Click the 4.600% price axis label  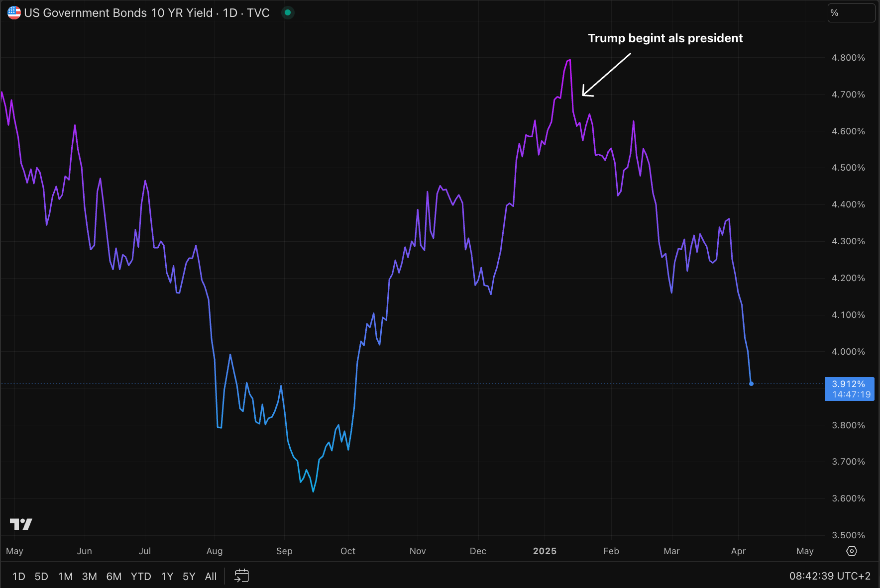[848, 131]
